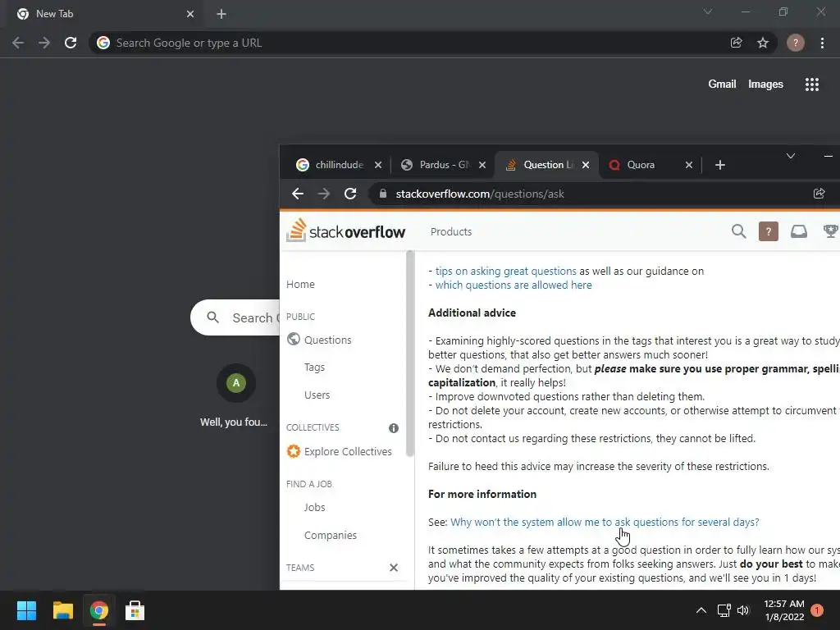Open the Stack Overflow user profile avatar
Viewport: 840px width, 630px height.
[768, 231]
